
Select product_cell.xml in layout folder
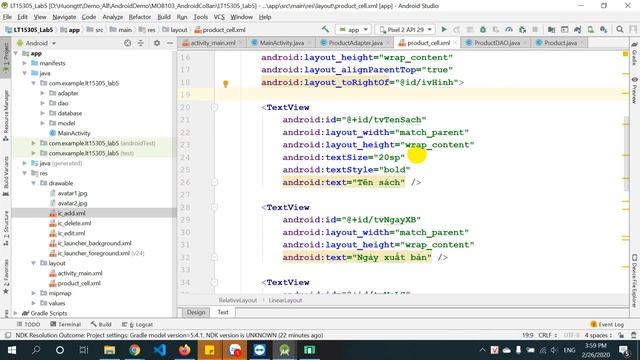[79, 283]
